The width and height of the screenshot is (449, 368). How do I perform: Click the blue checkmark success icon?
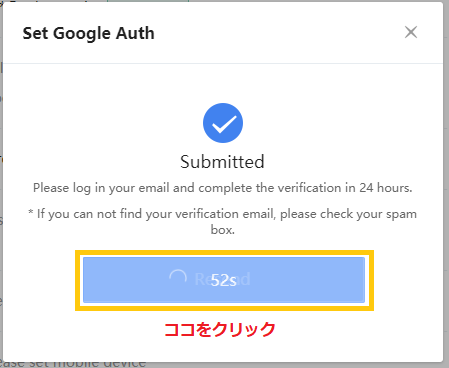[223, 123]
